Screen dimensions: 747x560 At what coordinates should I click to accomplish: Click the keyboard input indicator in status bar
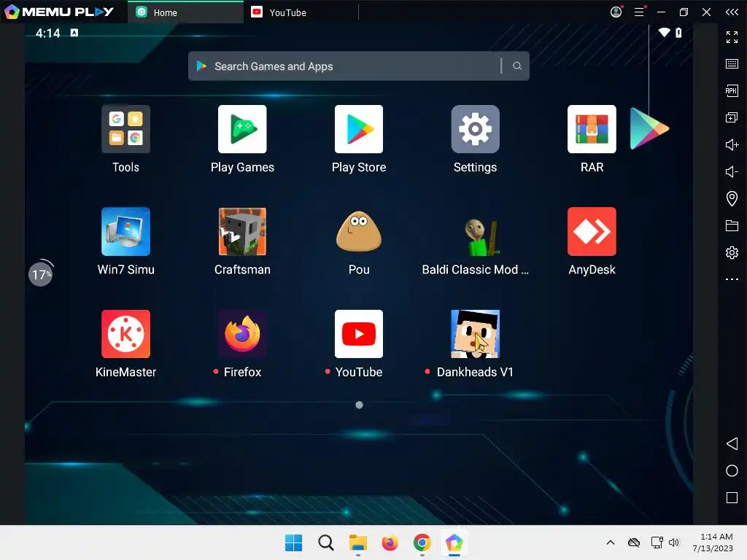[x=74, y=32]
